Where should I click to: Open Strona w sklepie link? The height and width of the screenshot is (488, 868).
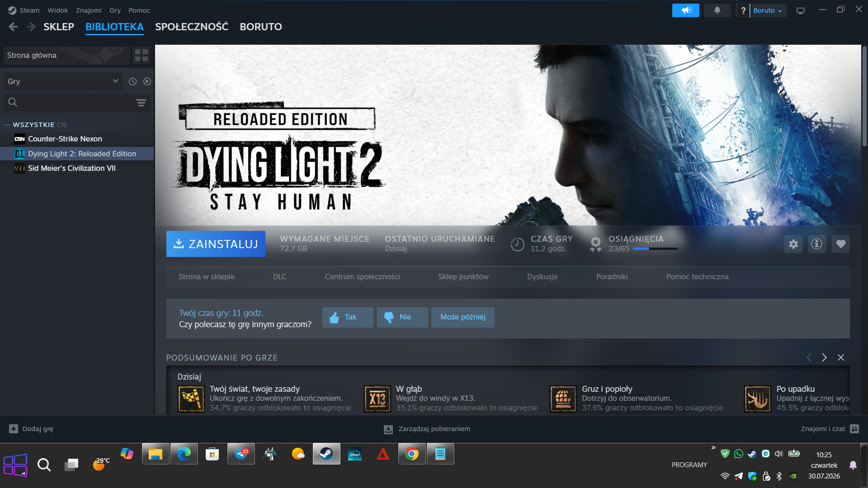(x=206, y=277)
